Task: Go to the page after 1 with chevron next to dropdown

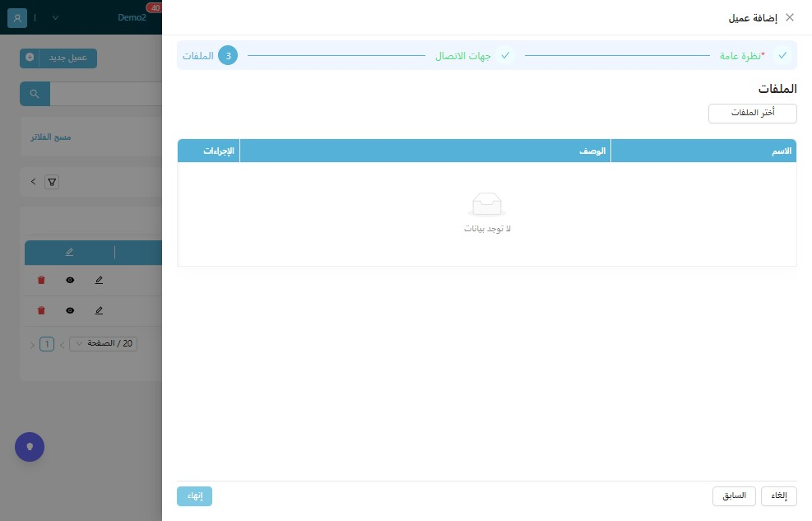Action: (62, 344)
